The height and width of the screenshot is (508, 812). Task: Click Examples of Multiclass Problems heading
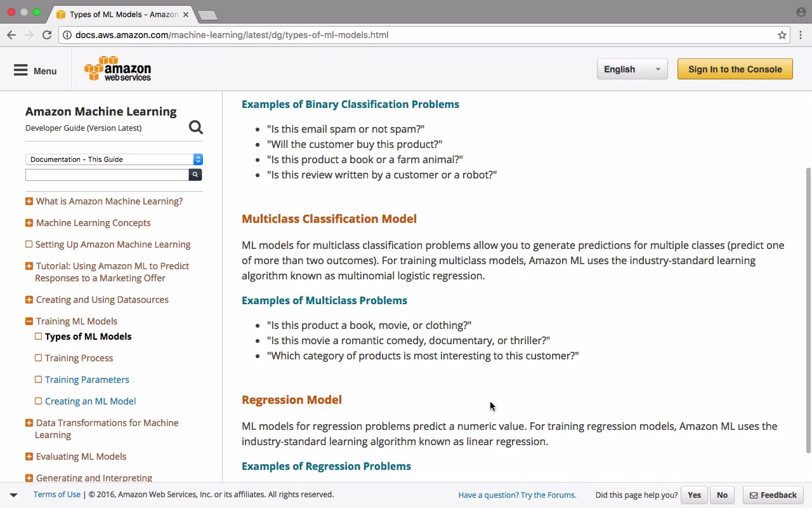point(324,300)
